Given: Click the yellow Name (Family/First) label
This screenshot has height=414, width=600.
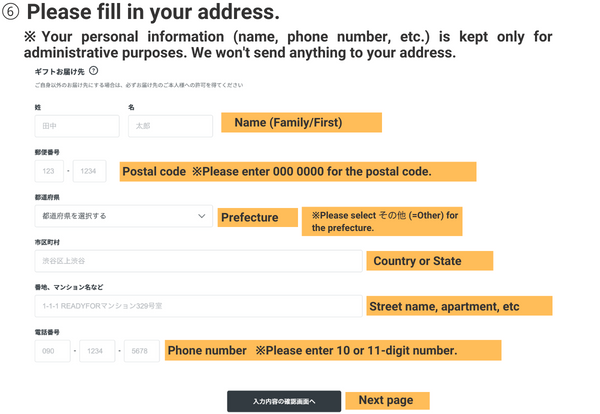Looking at the screenshot, I should 301,123.
